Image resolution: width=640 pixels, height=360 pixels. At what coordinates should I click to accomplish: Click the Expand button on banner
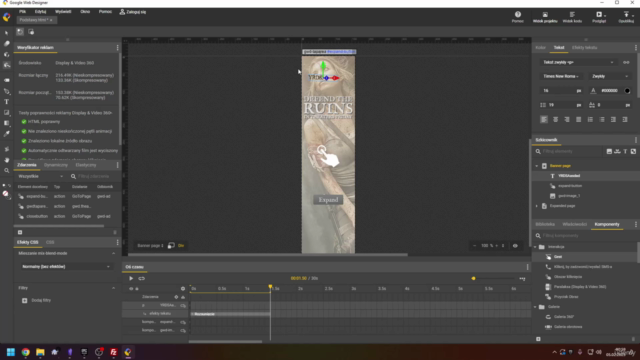[x=328, y=200]
